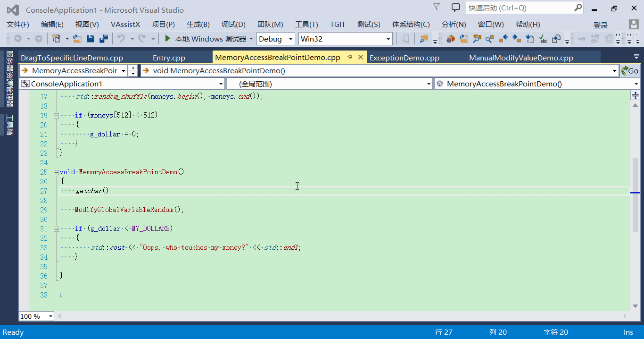This screenshot has height=339, width=644.
Task: Click the VAssistX open file in solution icon
Action: (464, 39)
